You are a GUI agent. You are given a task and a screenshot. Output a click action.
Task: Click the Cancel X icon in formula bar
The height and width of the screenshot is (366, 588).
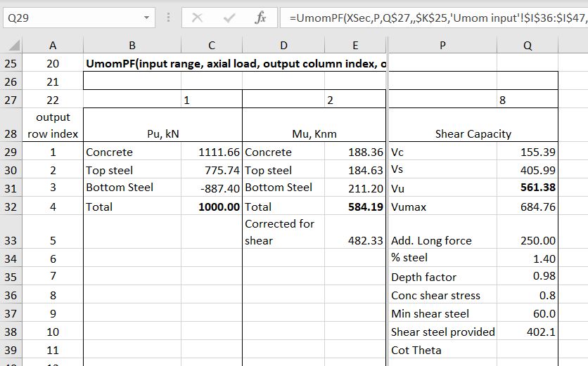click(198, 18)
